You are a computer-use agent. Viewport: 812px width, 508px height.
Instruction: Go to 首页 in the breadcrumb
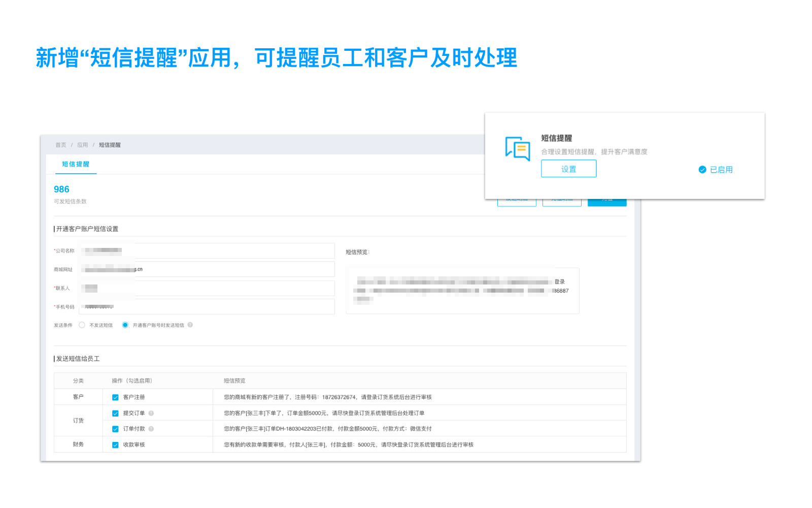click(60, 145)
